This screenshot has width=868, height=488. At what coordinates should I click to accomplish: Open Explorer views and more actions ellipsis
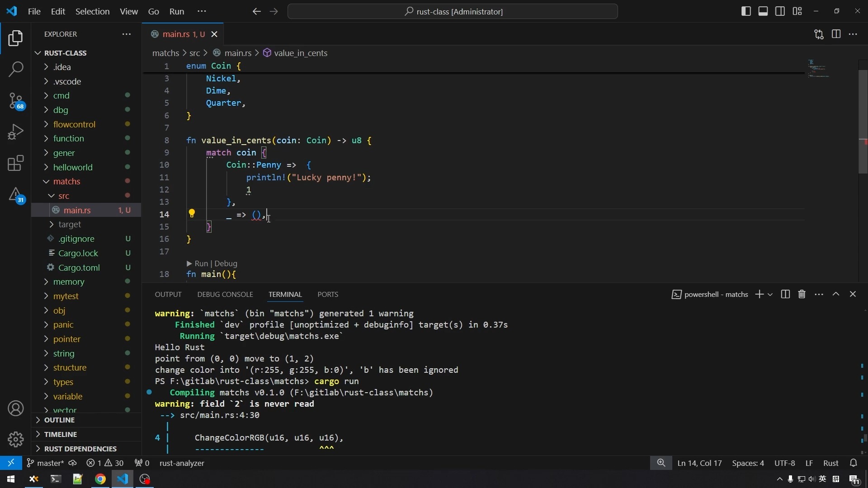127,34
